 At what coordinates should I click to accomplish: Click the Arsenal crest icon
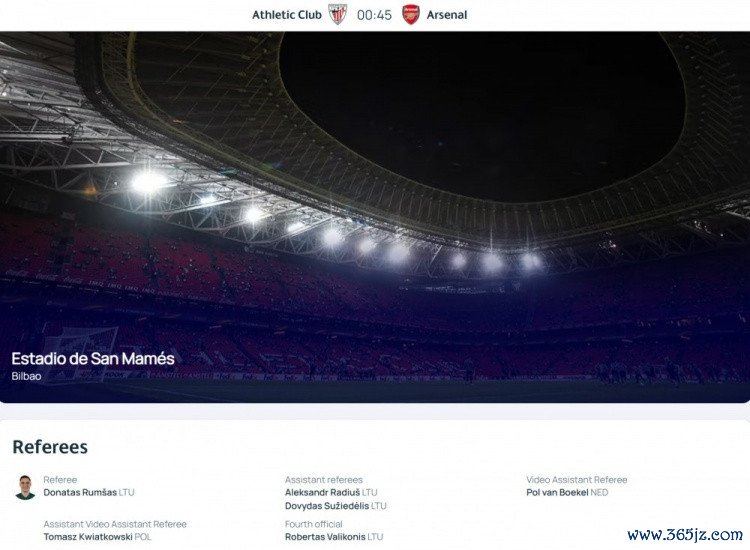point(411,15)
